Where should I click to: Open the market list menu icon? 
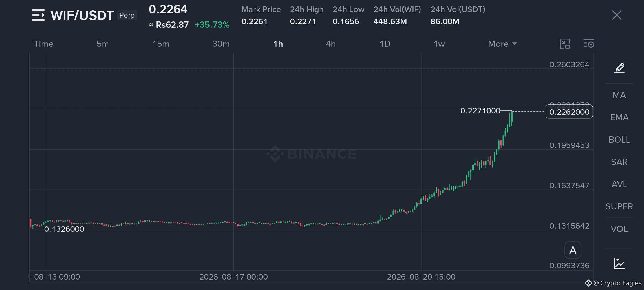38,15
